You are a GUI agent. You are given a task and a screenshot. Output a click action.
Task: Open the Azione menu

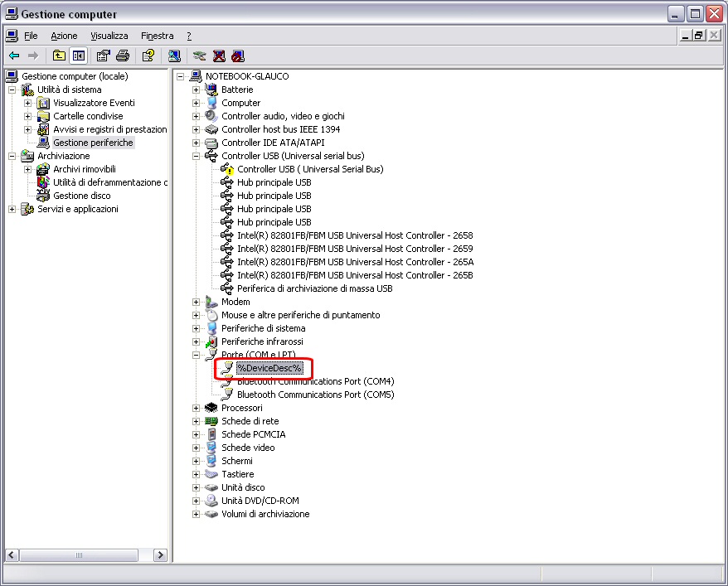click(64, 36)
